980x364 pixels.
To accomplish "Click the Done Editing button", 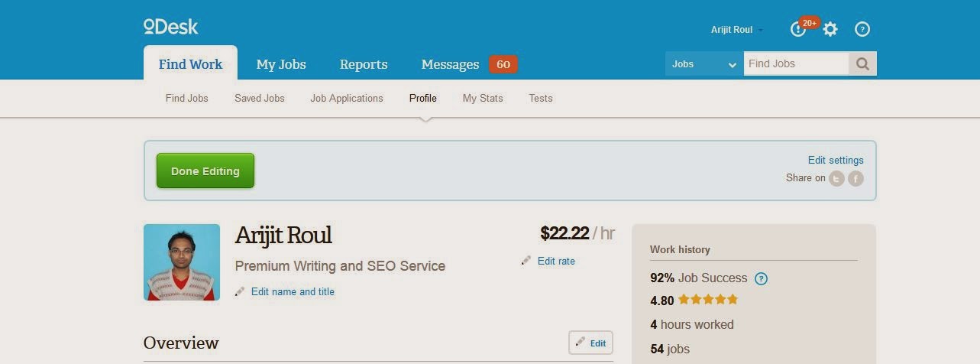I will click(x=205, y=171).
